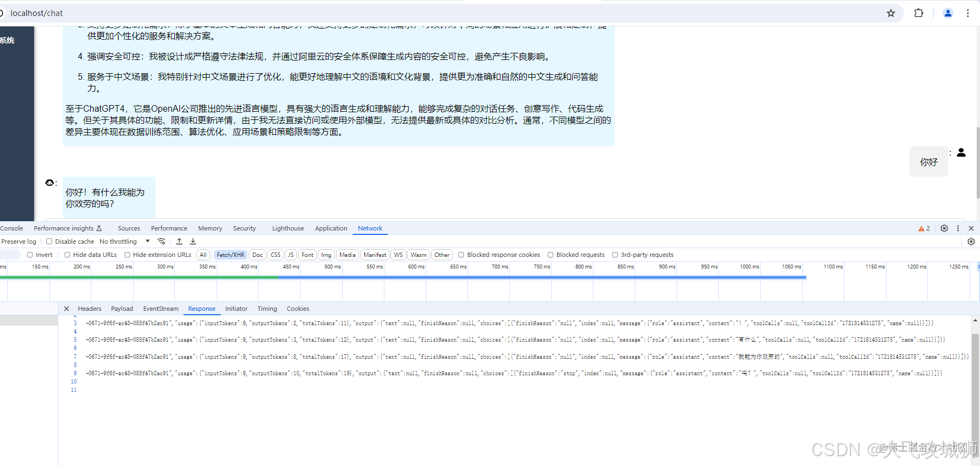Open the Application tab
980x466 pixels.
coord(331,228)
